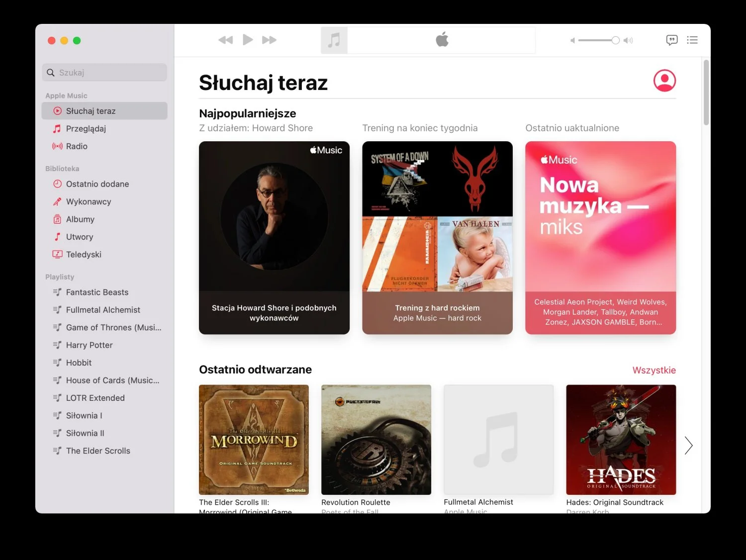The height and width of the screenshot is (560, 746).
Task: Open the Morrowind soundtrack album cover
Action: pyautogui.click(x=254, y=440)
